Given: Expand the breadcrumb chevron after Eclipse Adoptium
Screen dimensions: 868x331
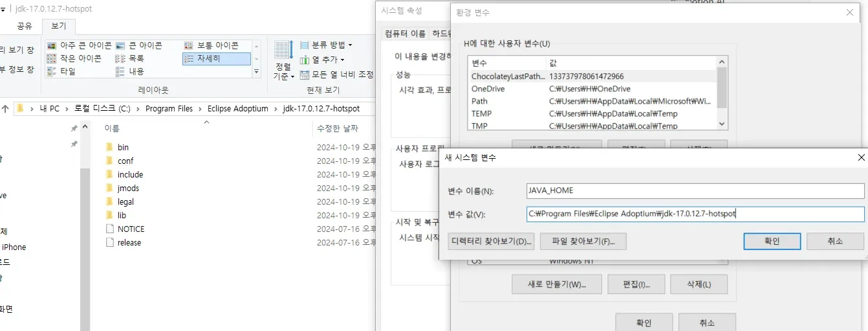Looking at the screenshot, I should click(276, 109).
